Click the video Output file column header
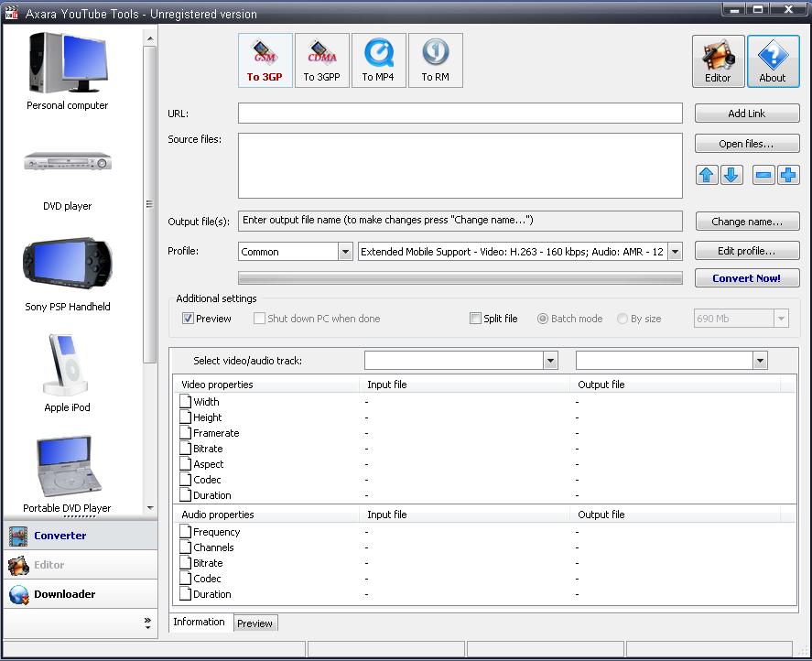 pos(676,385)
